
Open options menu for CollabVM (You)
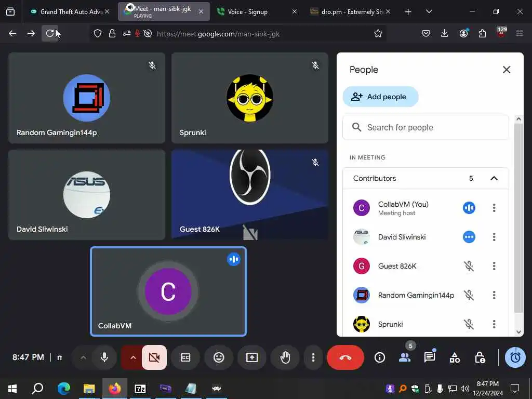[x=494, y=208]
